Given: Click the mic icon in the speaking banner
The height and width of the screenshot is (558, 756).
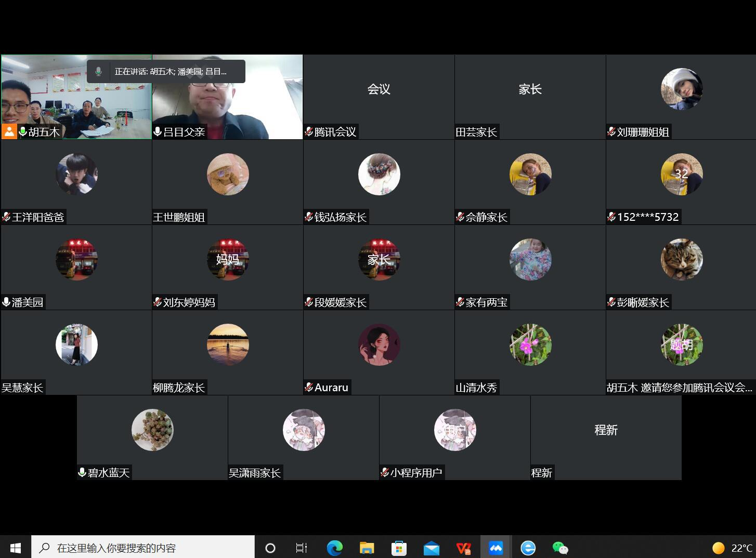Looking at the screenshot, I should pos(98,72).
